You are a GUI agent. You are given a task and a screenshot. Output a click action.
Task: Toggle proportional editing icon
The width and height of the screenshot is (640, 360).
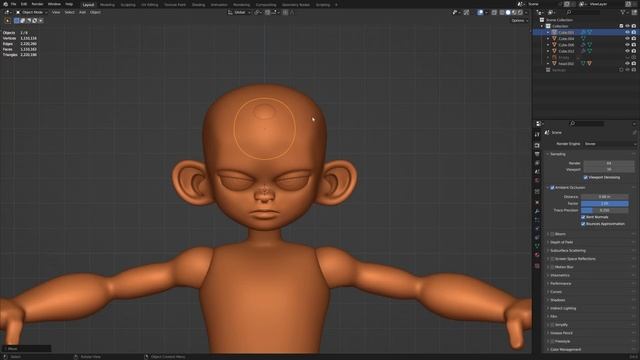click(285, 12)
